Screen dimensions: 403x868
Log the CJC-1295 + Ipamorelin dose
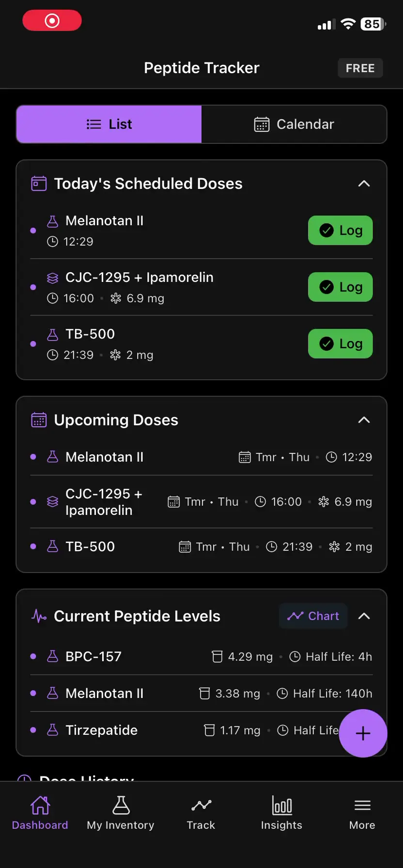(340, 287)
